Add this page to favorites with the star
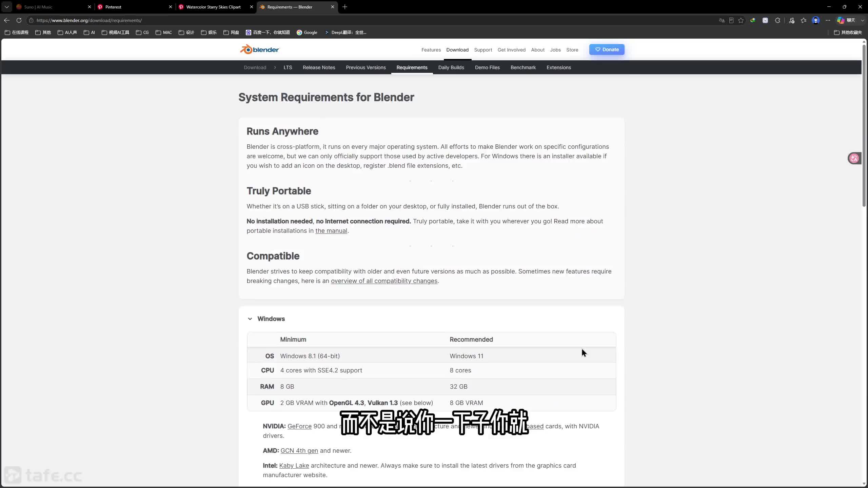868x488 pixels. [741, 20]
